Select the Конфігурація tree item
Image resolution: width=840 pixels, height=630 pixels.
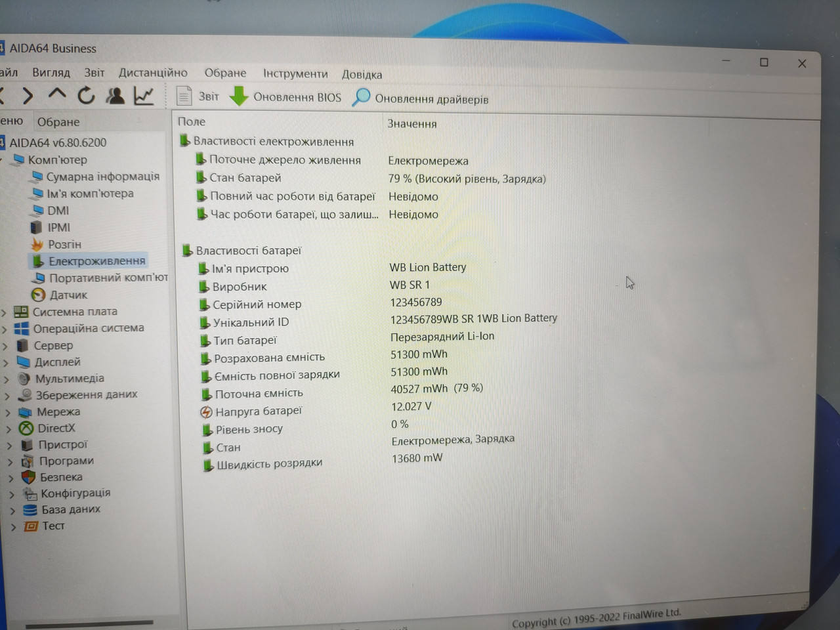75,493
